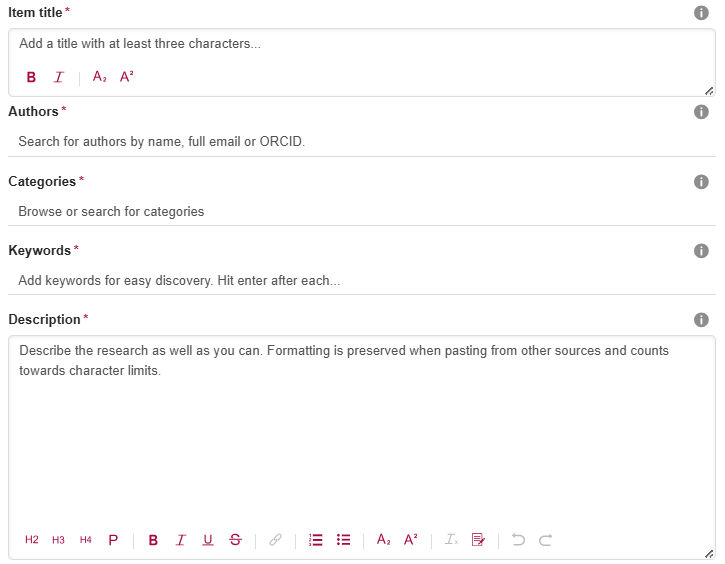Open the info tooltip for Authors
Screen dimensions: 725x564
click(701, 112)
